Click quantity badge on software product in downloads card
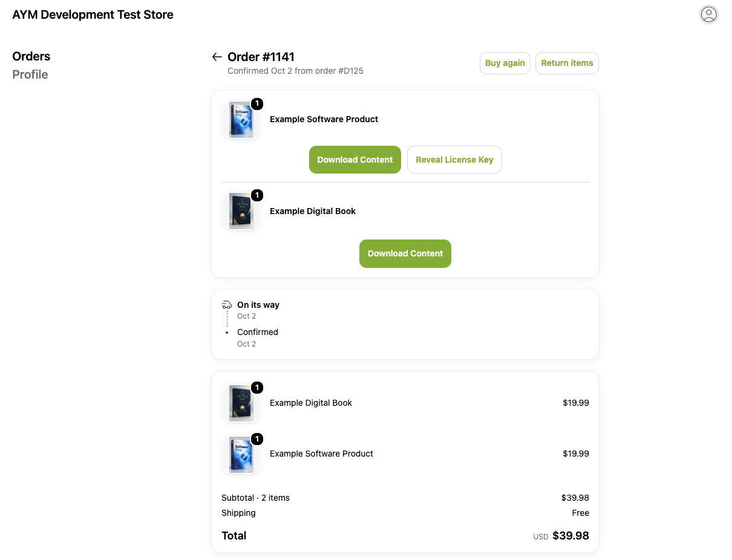This screenshot has height=560, width=732. pos(257,104)
